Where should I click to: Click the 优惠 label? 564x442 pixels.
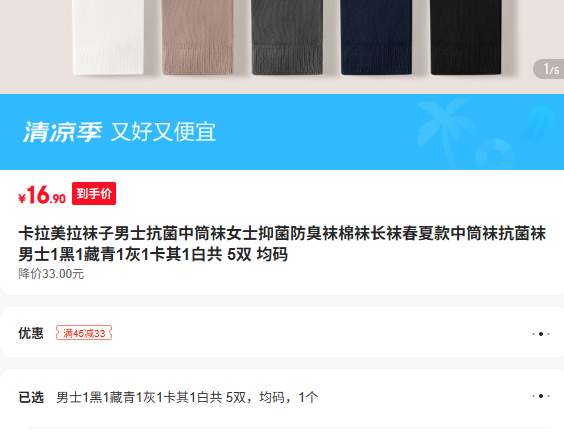pos(31,333)
